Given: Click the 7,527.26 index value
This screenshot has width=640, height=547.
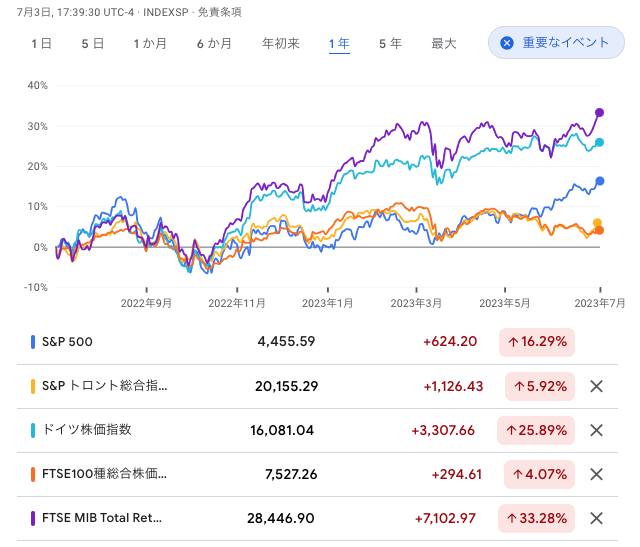Looking at the screenshot, I should pos(291,474).
